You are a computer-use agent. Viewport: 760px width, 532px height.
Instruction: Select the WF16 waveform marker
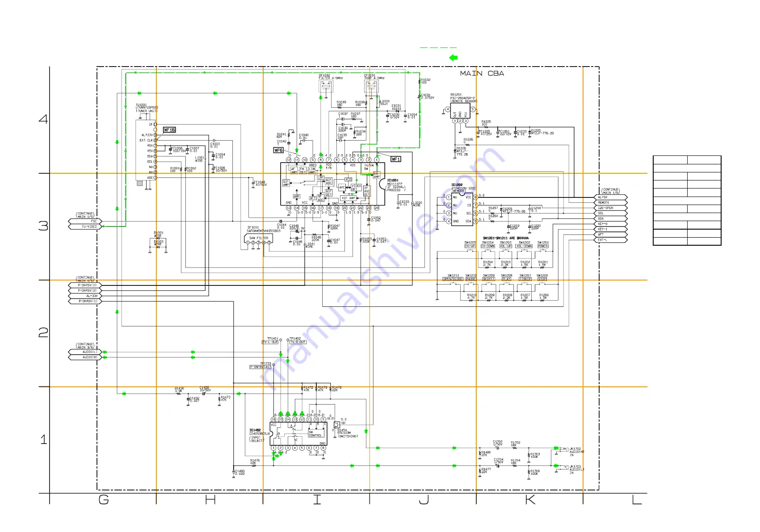coord(169,130)
